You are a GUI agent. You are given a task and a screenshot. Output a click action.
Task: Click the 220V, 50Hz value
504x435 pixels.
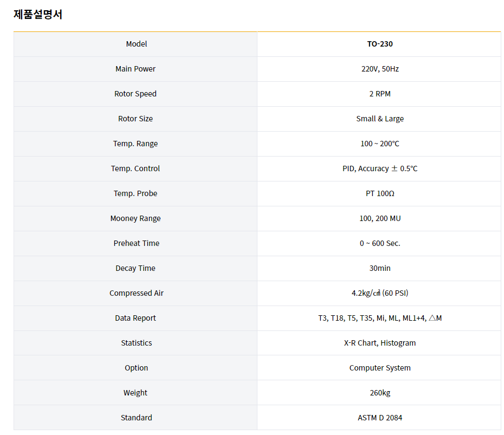(379, 69)
